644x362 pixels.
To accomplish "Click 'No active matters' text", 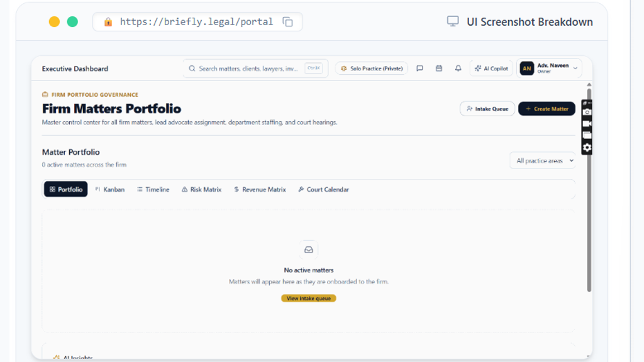I will point(308,270).
